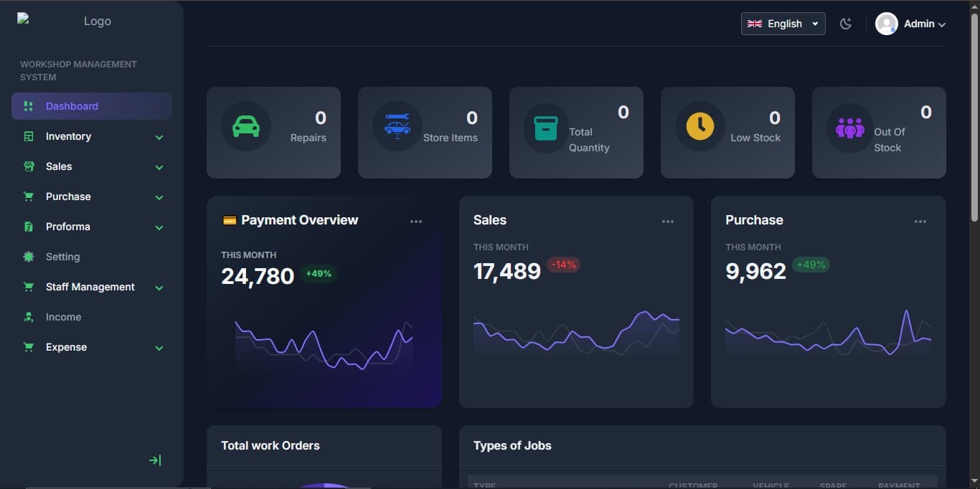980x489 pixels.
Task: Click the page vertical scrollbar
Action: click(974, 115)
